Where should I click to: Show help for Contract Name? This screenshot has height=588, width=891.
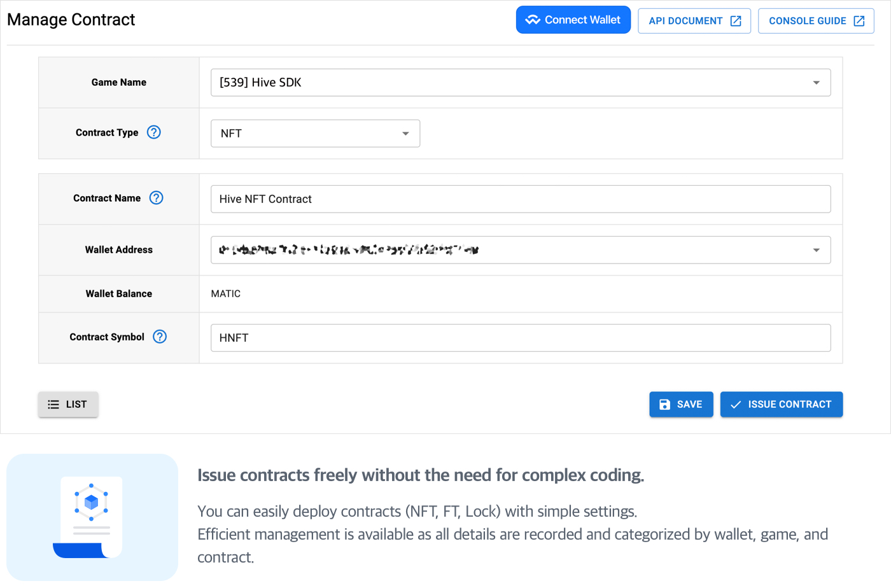(x=156, y=198)
